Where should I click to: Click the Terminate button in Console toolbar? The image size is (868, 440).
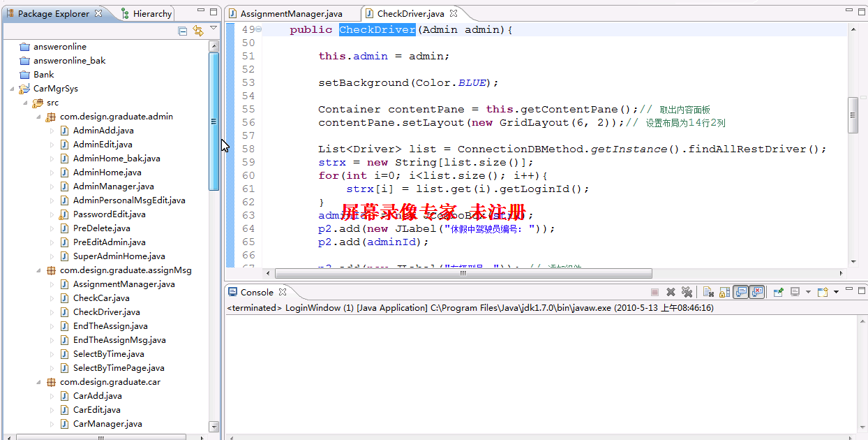(654, 292)
